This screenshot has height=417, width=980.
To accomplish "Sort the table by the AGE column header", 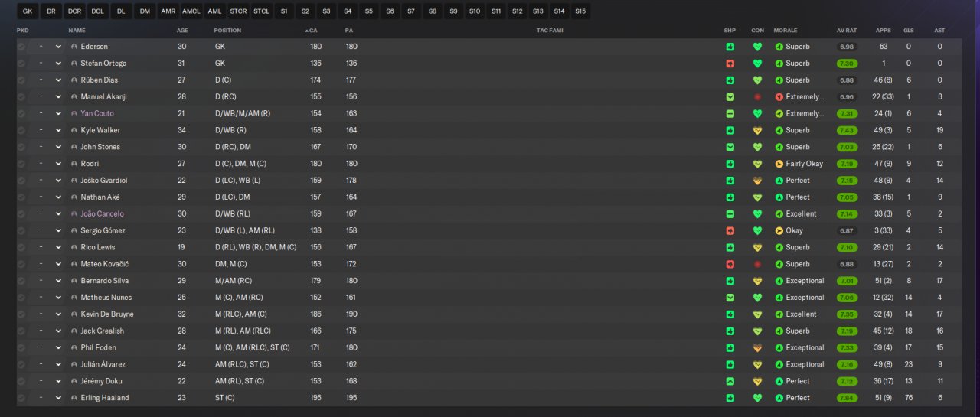I will pos(182,31).
